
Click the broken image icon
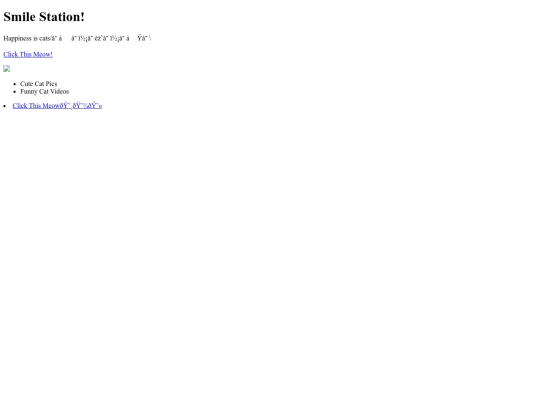point(7,69)
